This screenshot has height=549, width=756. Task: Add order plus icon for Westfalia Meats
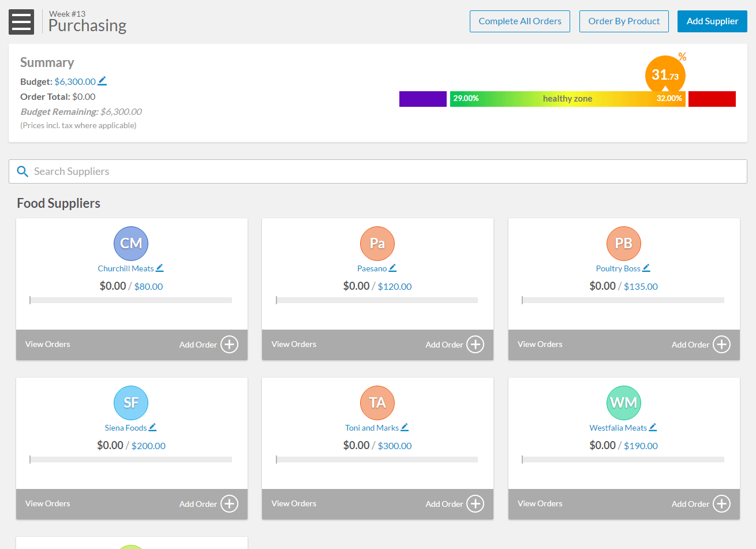click(721, 504)
